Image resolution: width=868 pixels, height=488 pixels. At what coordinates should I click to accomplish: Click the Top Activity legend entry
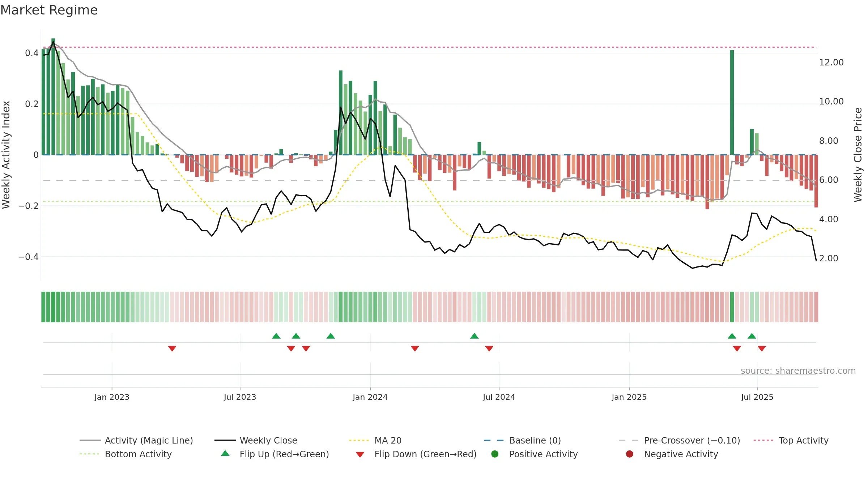791,440
